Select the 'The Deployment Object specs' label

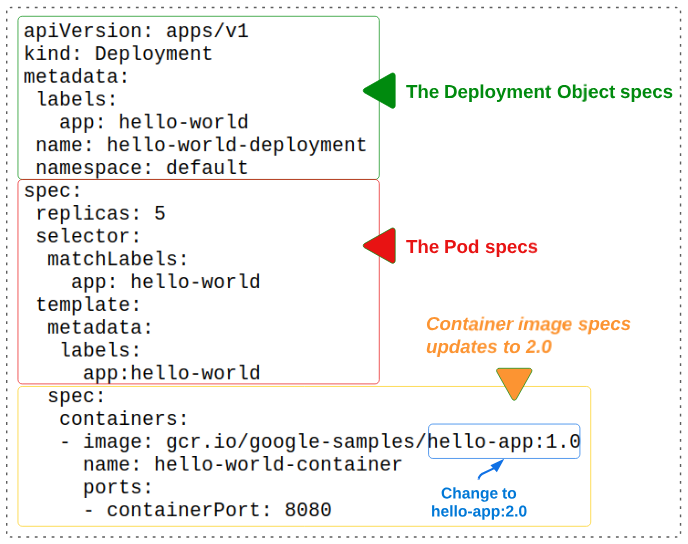[x=539, y=92]
